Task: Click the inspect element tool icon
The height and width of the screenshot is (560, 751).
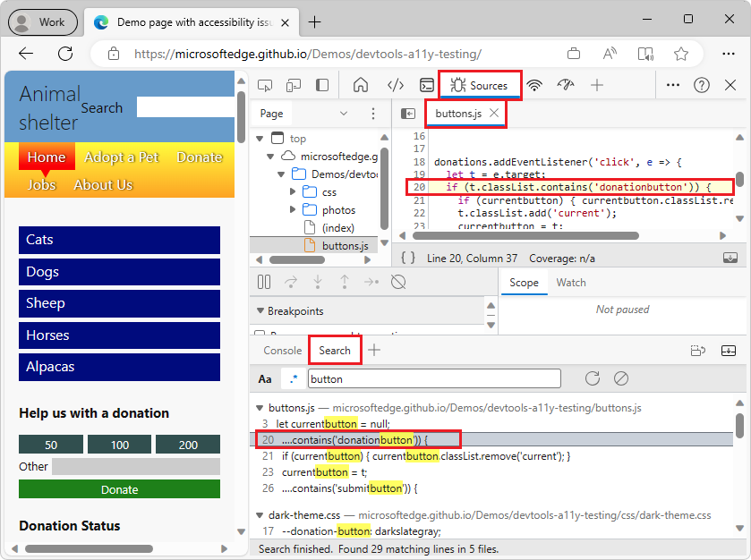Action: pyautogui.click(x=265, y=84)
